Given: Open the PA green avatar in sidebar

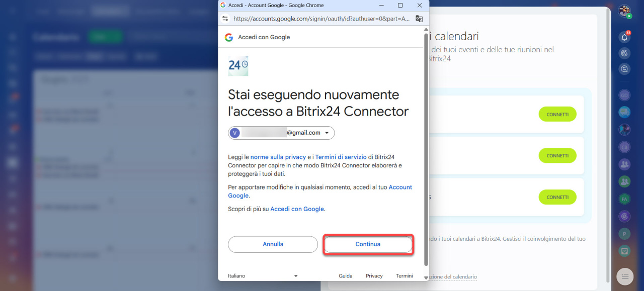Looking at the screenshot, I should coord(624,199).
